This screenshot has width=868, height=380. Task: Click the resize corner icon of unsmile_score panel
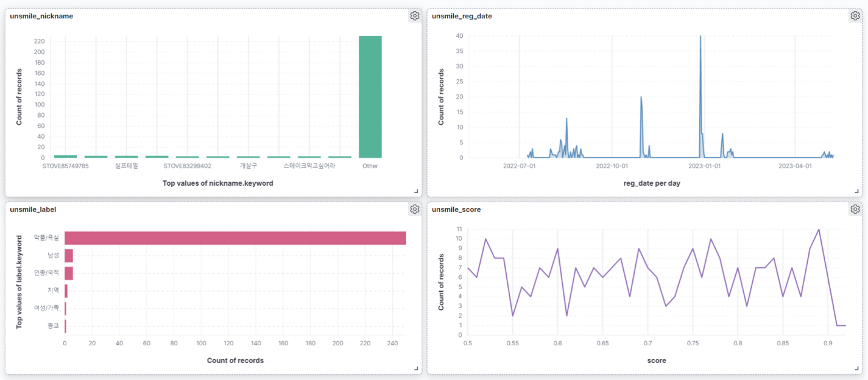[856, 369]
